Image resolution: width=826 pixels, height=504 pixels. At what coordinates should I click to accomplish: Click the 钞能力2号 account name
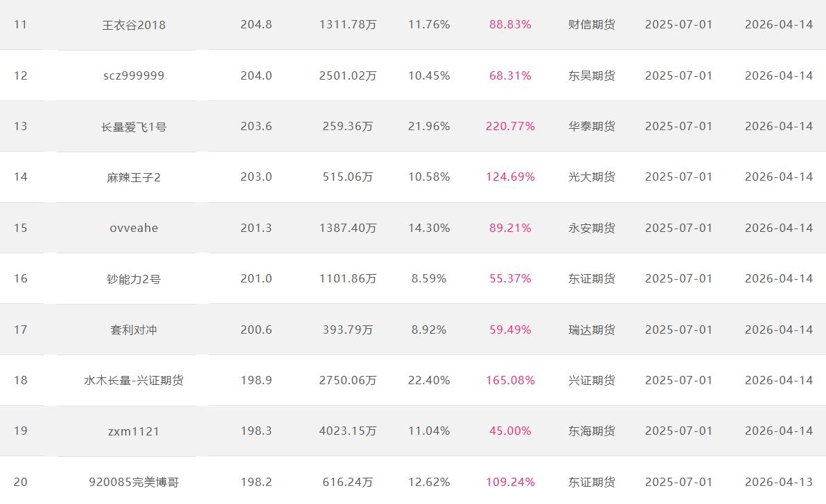pos(134,279)
